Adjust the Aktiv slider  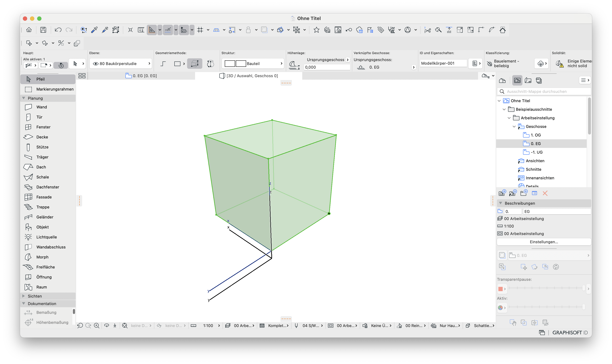[547, 307]
